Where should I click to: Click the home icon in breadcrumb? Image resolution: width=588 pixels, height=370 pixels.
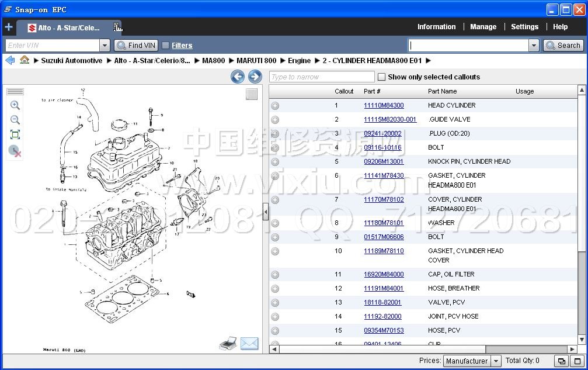point(25,60)
